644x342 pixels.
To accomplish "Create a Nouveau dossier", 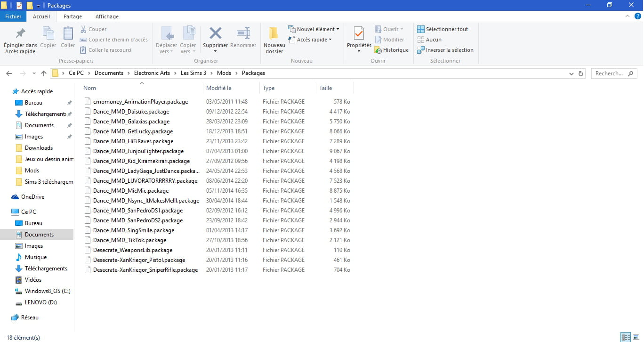I will click(274, 40).
